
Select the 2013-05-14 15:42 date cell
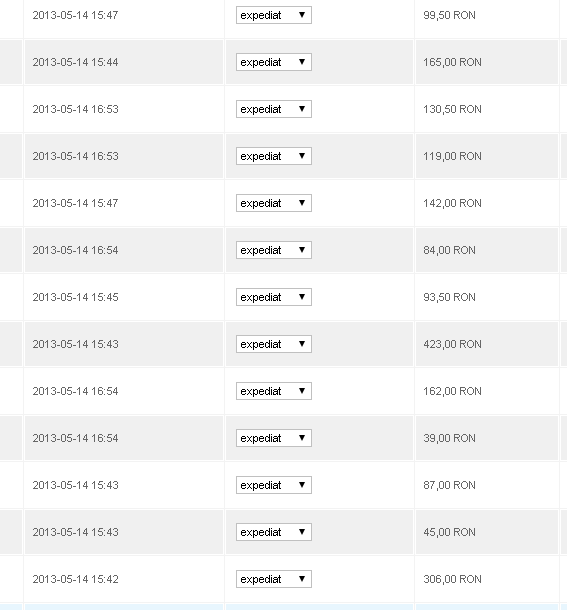tap(124, 579)
